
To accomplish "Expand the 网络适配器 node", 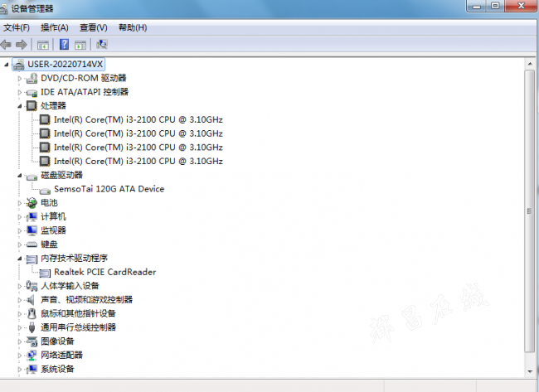I will pyautogui.click(x=20, y=356).
